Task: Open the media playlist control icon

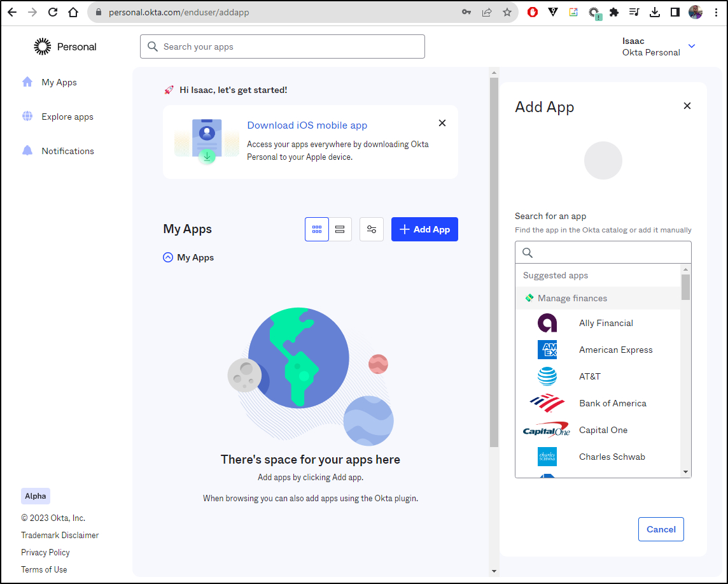Action: [634, 13]
